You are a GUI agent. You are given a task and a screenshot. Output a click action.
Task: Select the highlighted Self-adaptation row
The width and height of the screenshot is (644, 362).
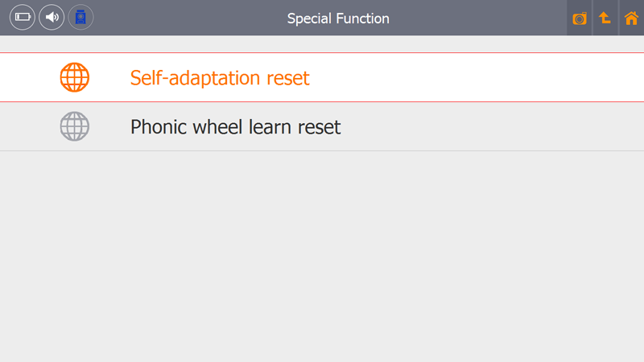point(322,77)
